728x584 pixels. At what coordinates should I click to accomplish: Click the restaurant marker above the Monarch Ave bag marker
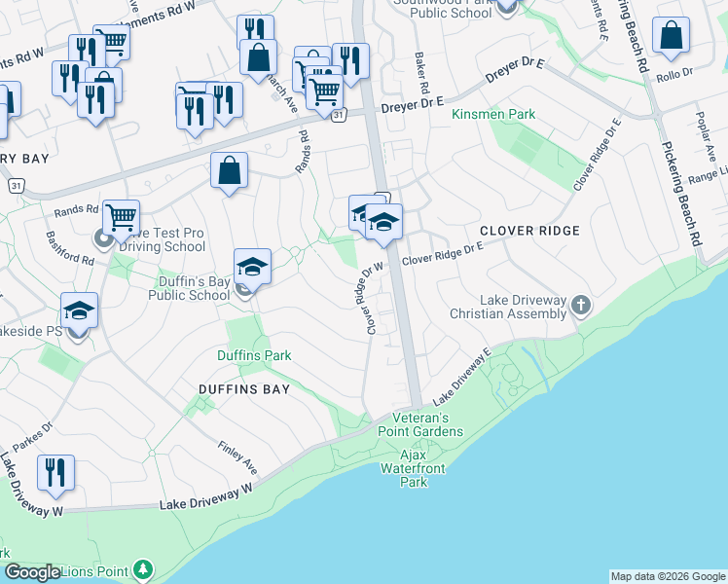[x=255, y=27]
